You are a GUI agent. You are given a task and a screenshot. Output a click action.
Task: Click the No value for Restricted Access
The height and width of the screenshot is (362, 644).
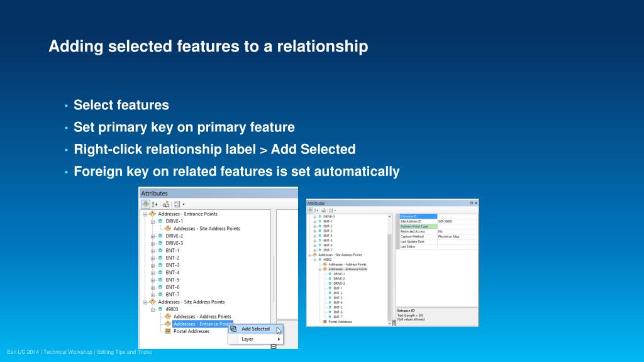coord(457,231)
